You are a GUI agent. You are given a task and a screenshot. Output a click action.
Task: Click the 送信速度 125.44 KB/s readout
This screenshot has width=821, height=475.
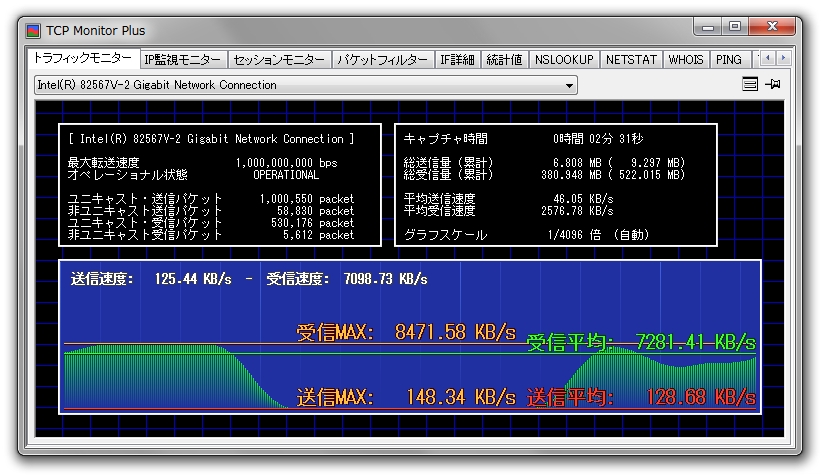click(151, 279)
